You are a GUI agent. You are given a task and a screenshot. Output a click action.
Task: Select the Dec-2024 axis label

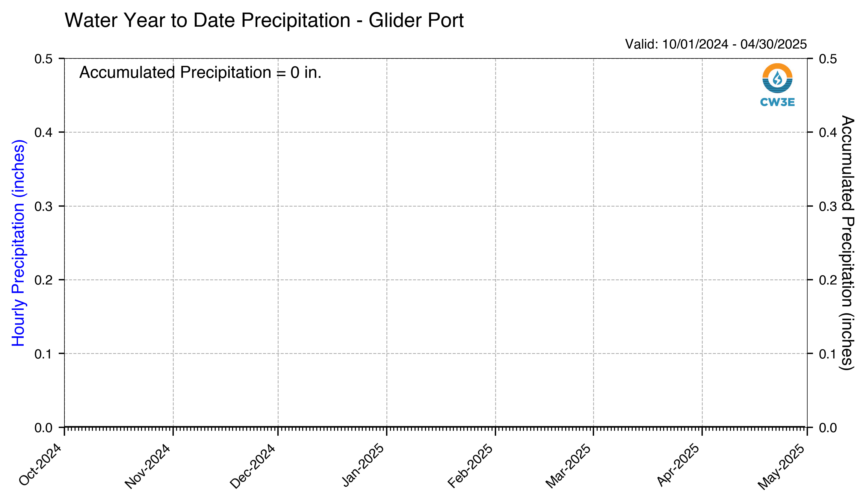coord(253,467)
